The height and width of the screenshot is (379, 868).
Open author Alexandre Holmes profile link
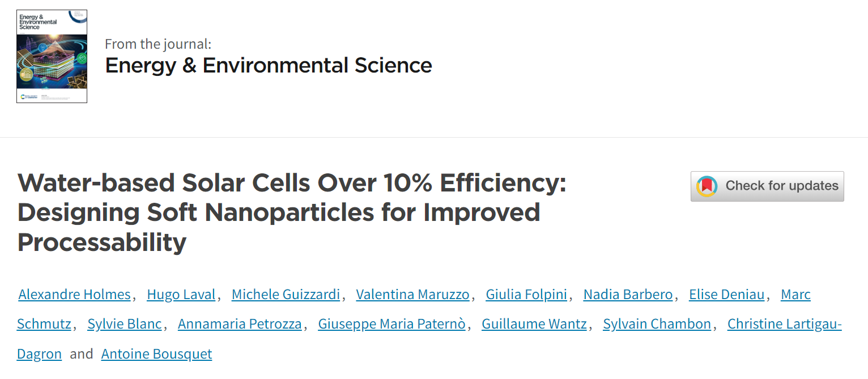pyautogui.click(x=74, y=295)
